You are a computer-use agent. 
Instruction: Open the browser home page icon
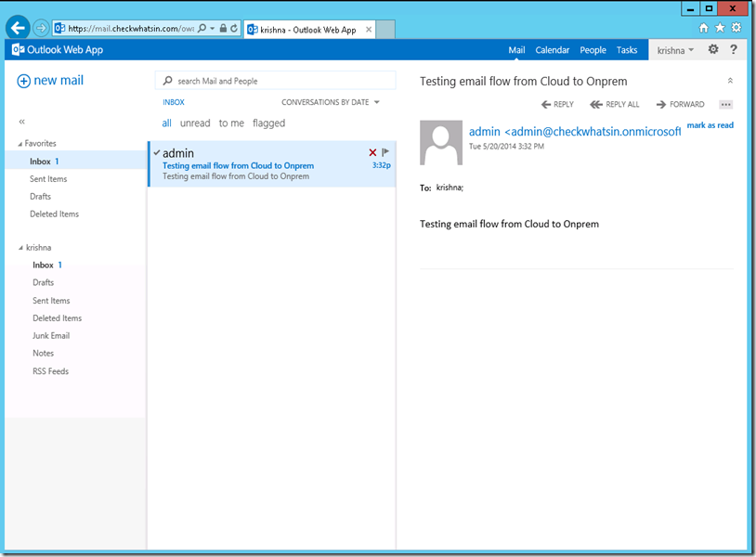tap(703, 28)
